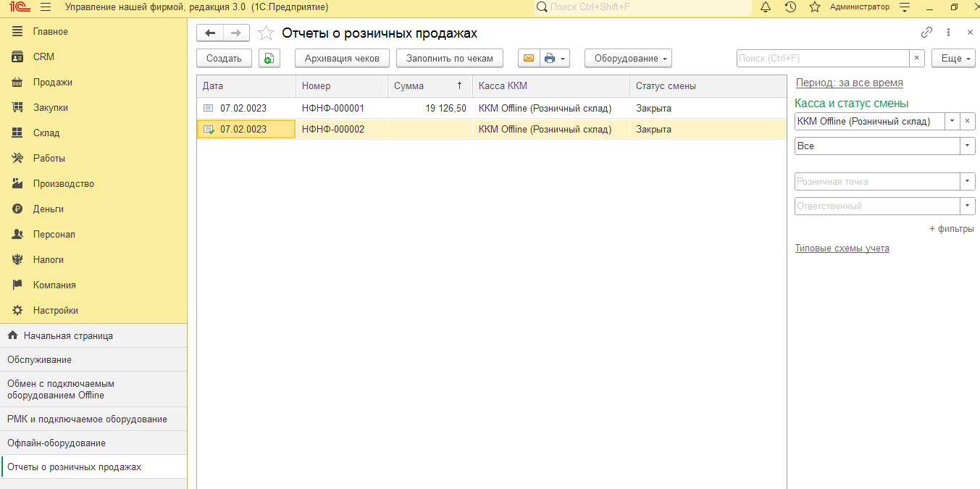
Task: Click the notifications bell icon
Action: pyautogui.click(x=766, y=7)
